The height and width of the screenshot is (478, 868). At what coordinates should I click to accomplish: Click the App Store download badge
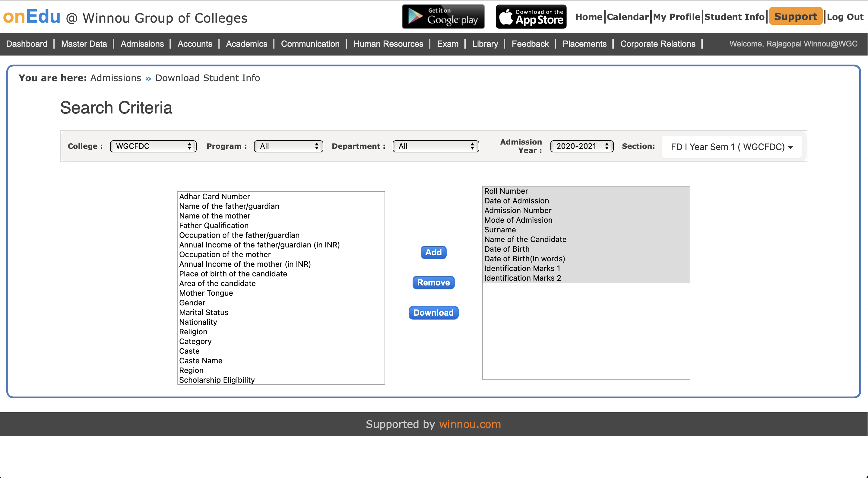(531, 17)
